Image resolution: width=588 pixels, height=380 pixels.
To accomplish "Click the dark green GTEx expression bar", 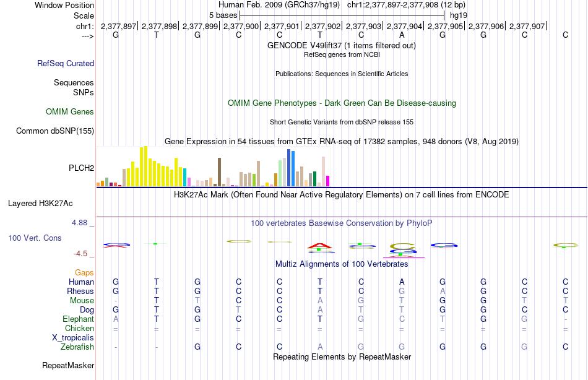I will 315,179.
